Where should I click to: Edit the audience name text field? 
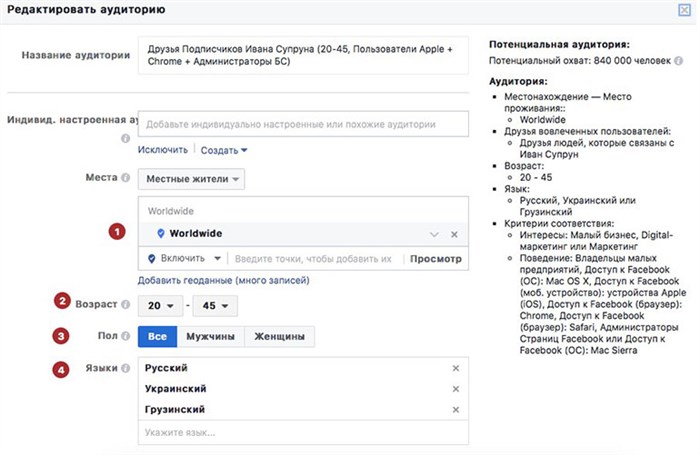point(303,55)
